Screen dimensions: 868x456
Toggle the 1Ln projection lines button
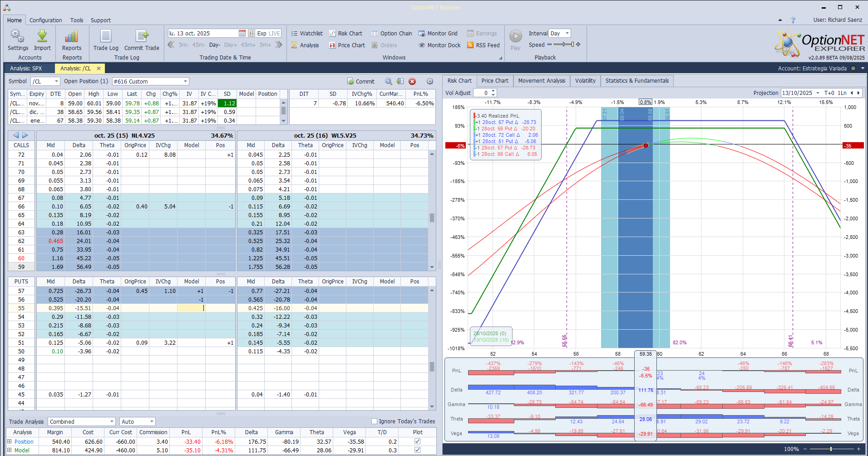coord(842,93)
